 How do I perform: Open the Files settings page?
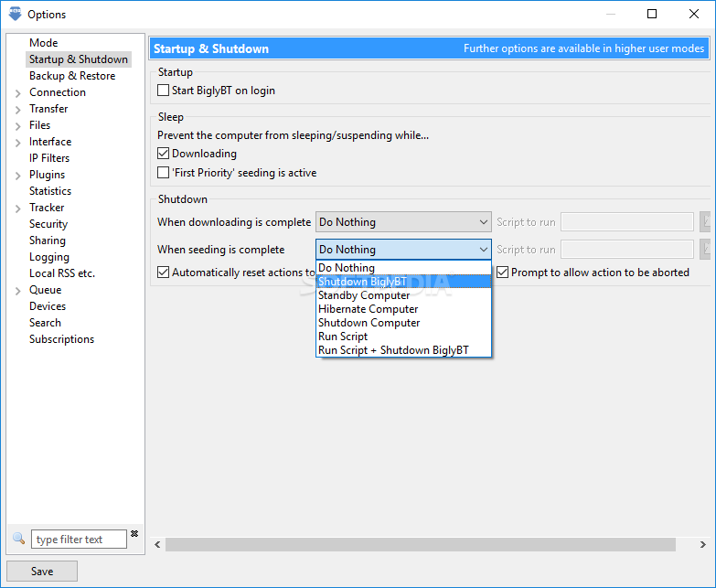(x=39, y=125)
